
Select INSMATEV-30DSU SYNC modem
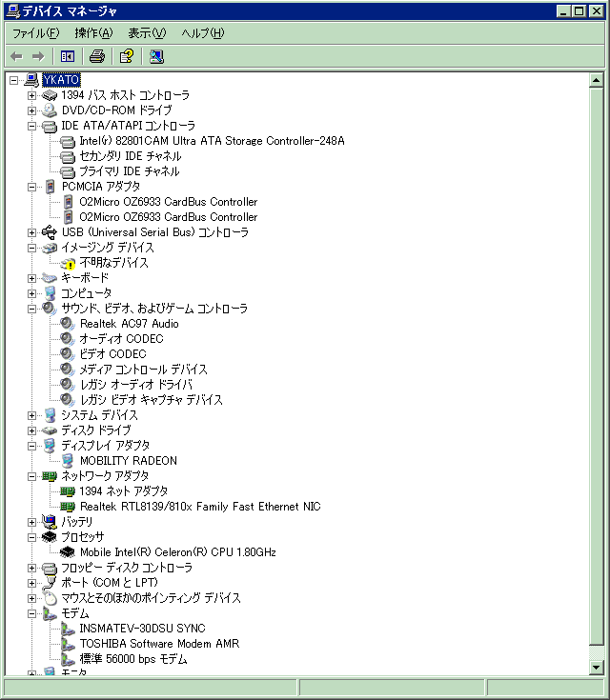point(142,629)
